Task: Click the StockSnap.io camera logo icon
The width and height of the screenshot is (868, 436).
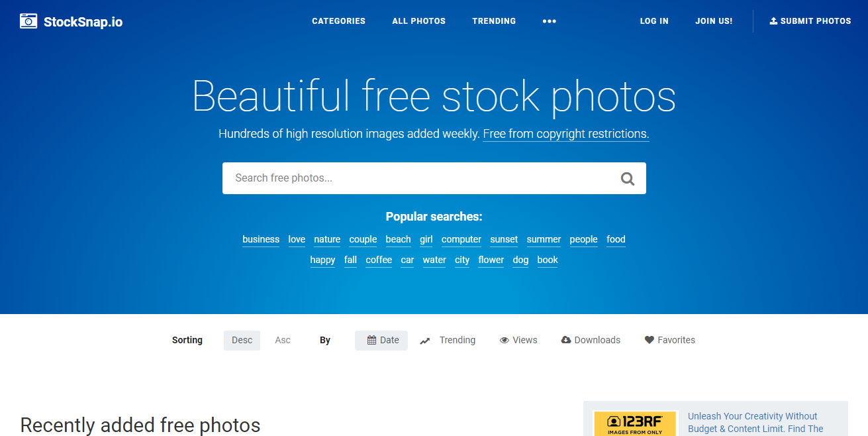Action: (28, 21)
